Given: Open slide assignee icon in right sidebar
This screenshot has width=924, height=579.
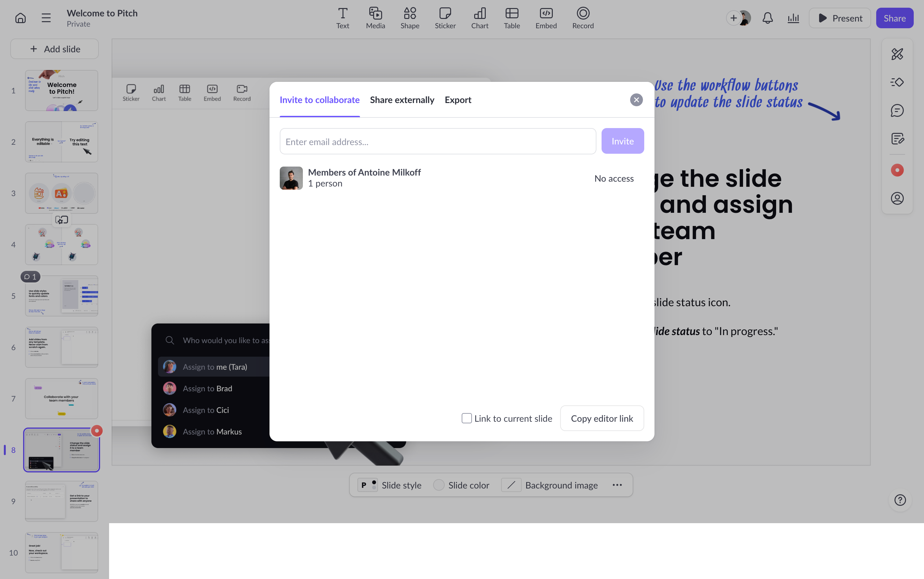Looking at the screenshot, I should click(897, 198).
